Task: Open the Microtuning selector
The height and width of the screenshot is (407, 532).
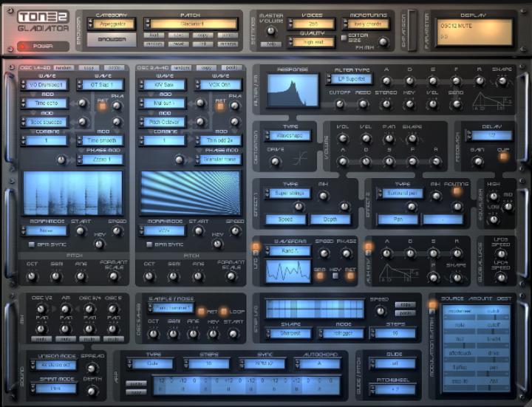Action: 366,24
